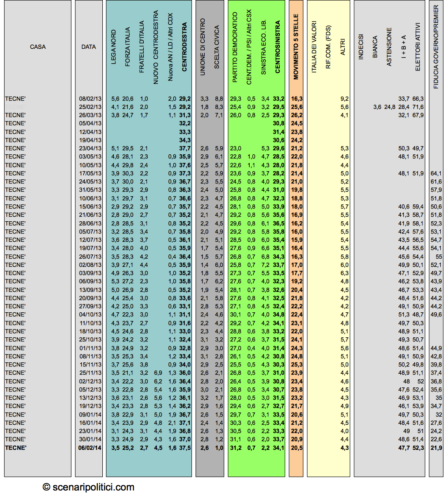448x498 pixels.
Task: Click the FRATELLI D'ITALIA header
Action: pos(141,47)
